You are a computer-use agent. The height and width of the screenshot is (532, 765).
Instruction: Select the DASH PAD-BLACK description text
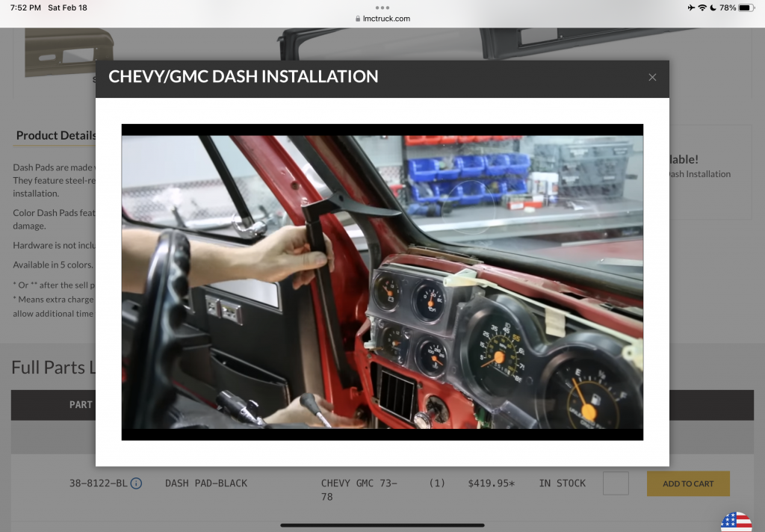206,483
